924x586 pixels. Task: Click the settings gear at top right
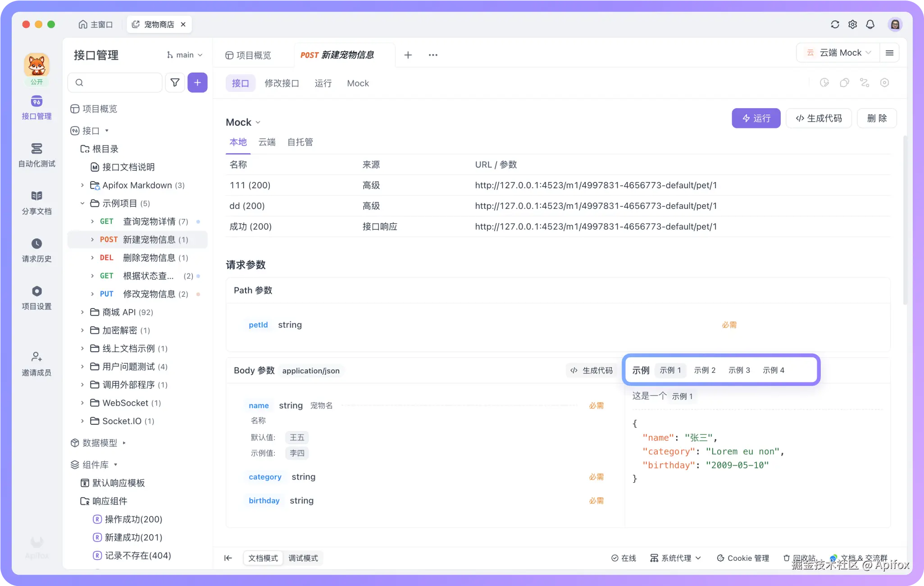(x=852, y=24)
